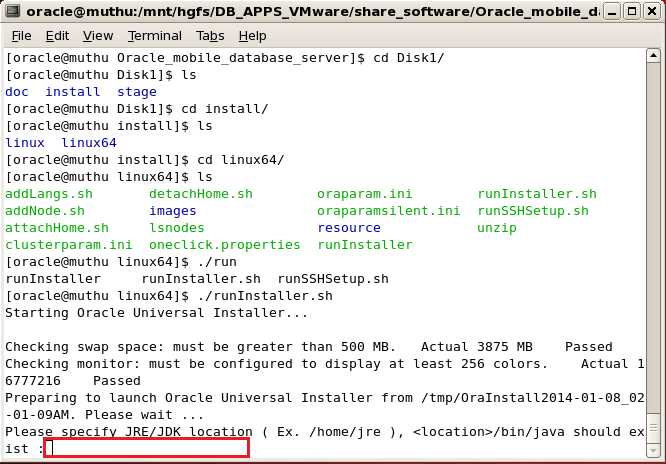Click the vertical scrollbar thumb at the bottom

[x=653, y=428]
